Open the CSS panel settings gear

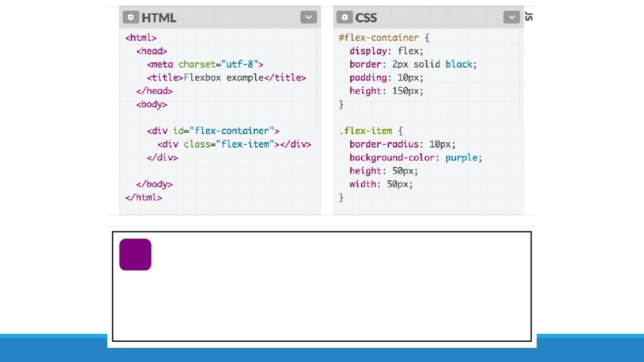[x=345, y=17]
